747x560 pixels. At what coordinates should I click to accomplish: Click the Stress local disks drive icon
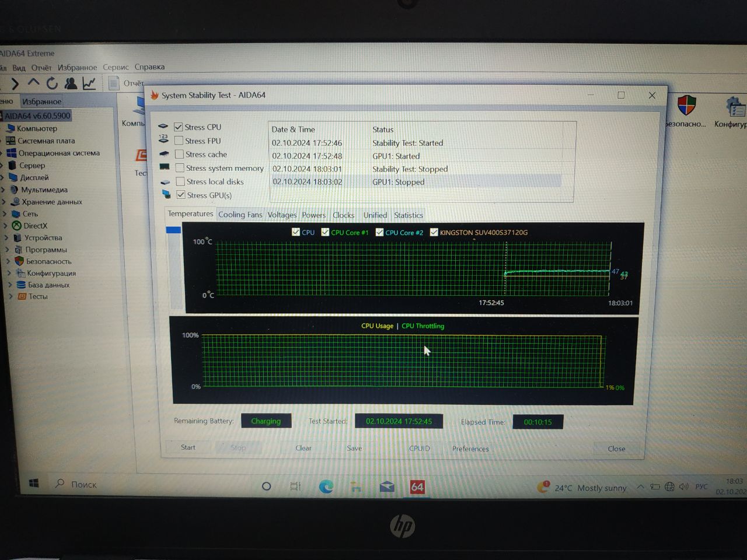click(x=165, y=182)
